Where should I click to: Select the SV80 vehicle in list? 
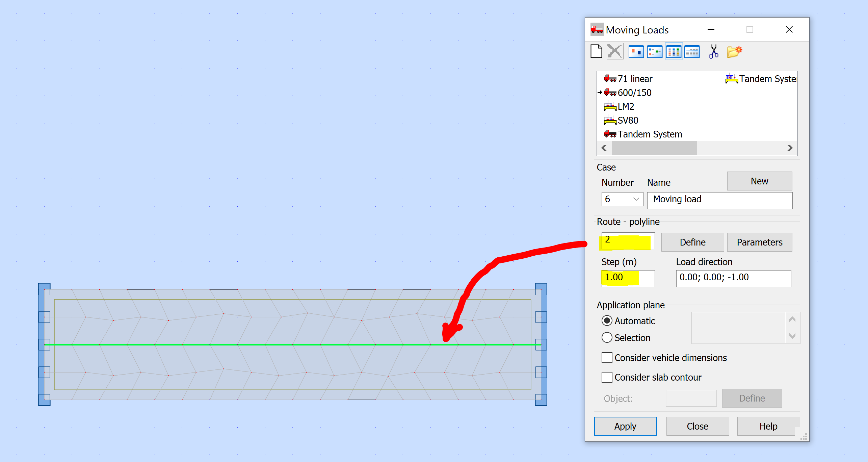pos(627,120)
